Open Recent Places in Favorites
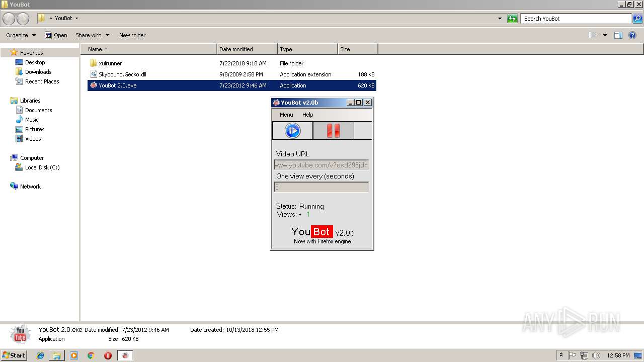The height and width of the screenshot is (362, 644). [x=42, y=81]
